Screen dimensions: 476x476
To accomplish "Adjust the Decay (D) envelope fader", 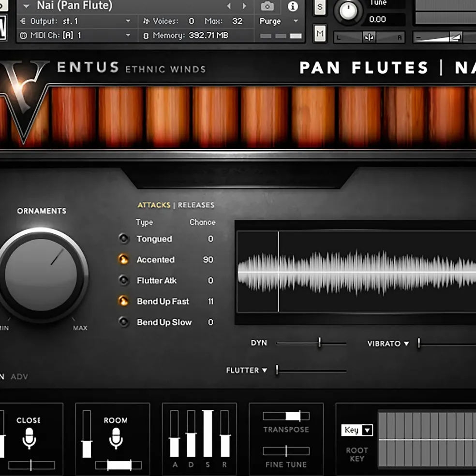I will coord(191,433).
